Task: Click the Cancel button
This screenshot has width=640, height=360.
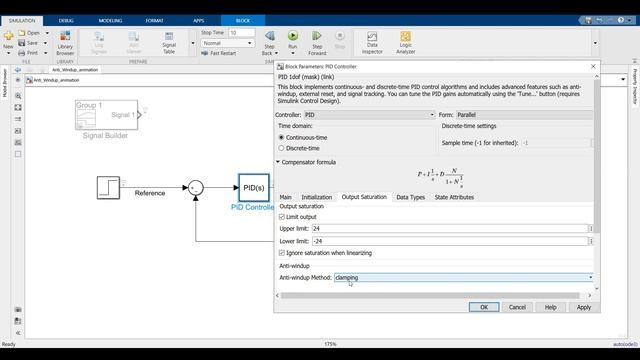Action: pyautogui.click(x=517, y=307)
